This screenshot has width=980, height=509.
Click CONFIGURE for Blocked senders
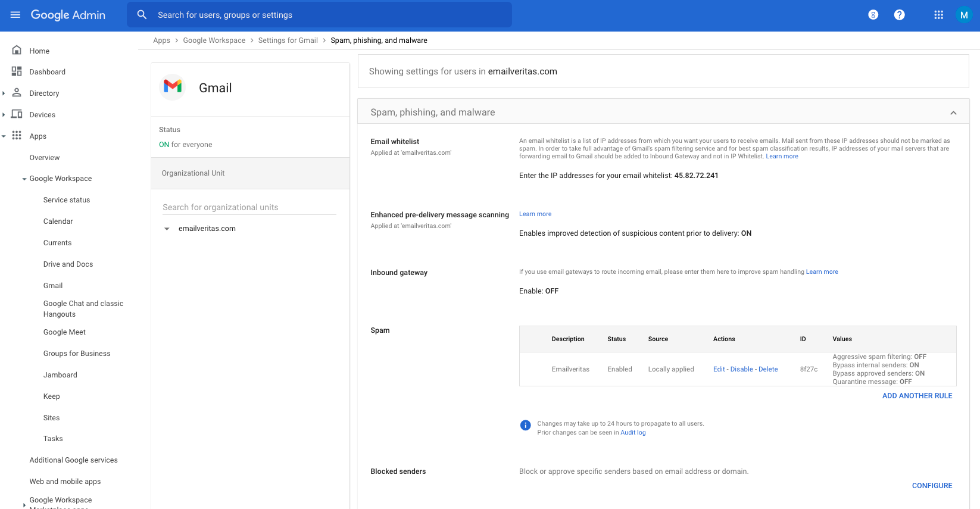click(932, 486)
